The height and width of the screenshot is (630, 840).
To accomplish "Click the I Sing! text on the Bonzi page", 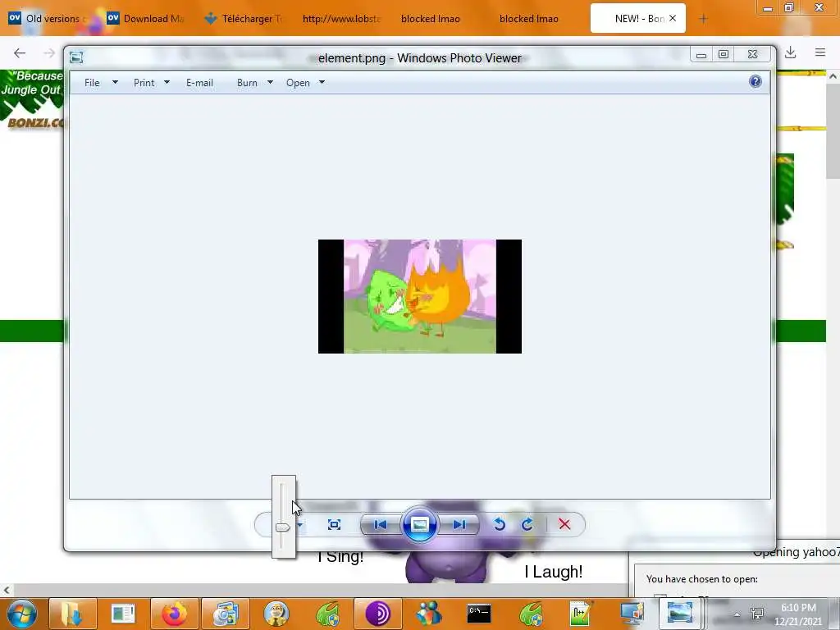I will click(340, 557).
